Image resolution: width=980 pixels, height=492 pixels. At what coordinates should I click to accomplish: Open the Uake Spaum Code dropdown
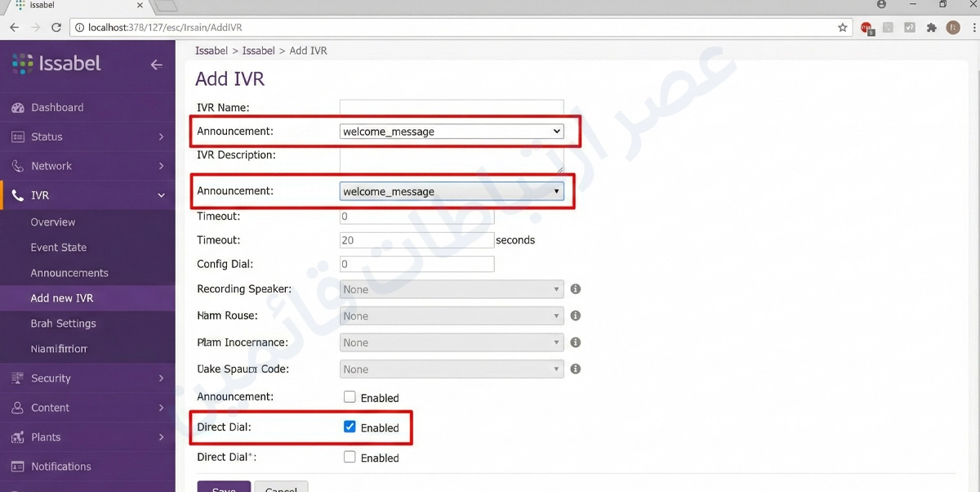click(452, 369)
